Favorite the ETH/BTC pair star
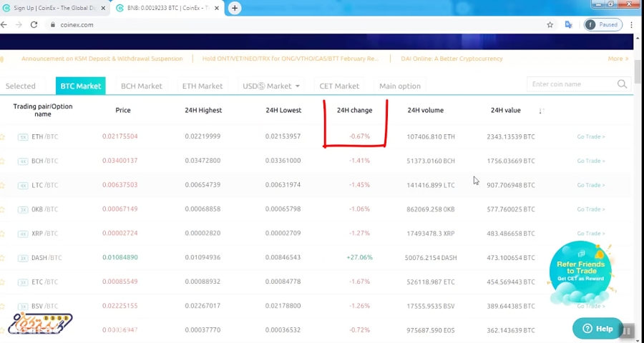 (x=2, y=137)
